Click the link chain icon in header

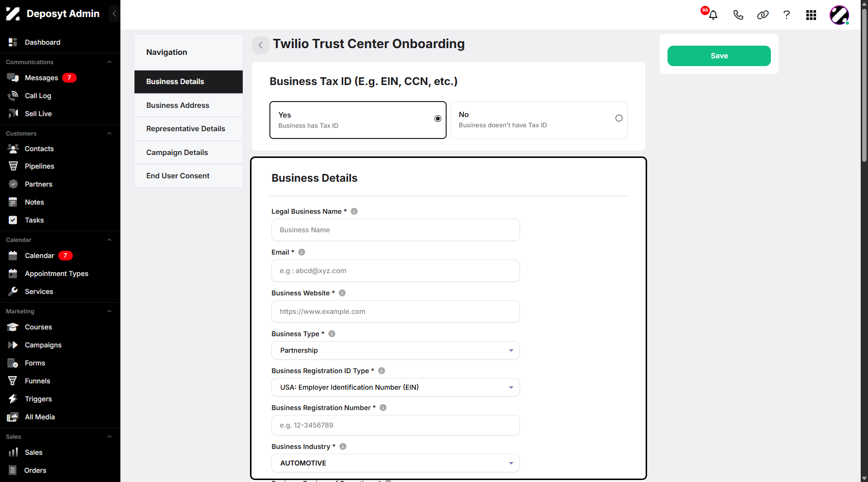click(x=763, y=15)
